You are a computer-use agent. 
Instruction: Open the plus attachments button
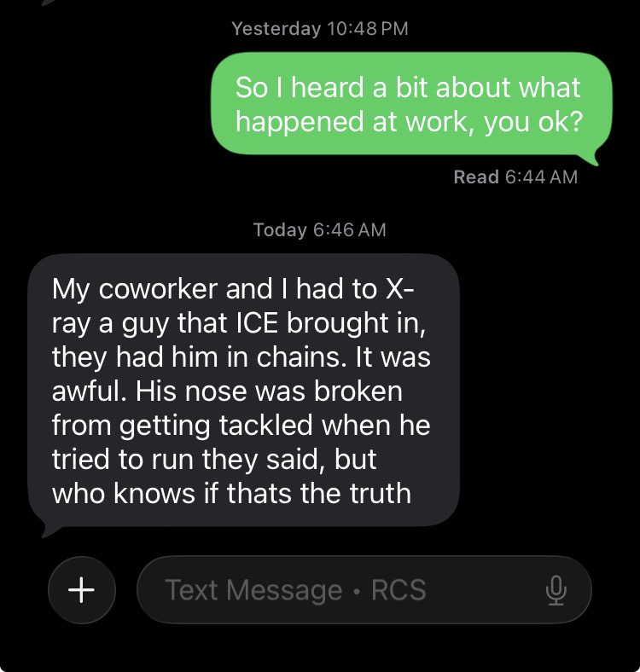(x=82, y=590)
